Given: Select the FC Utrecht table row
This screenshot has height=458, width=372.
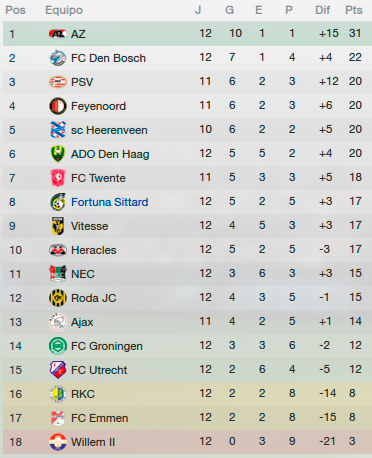Looking at the screenshot, I should (x=186, y=370).
